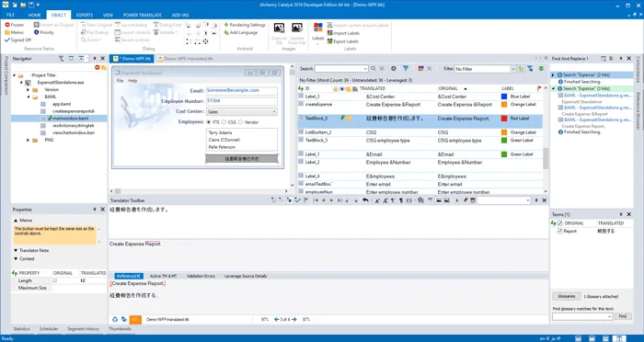The image size is (644, 342).
Task: Click the Glossaries button
Action: pos(567,296)
